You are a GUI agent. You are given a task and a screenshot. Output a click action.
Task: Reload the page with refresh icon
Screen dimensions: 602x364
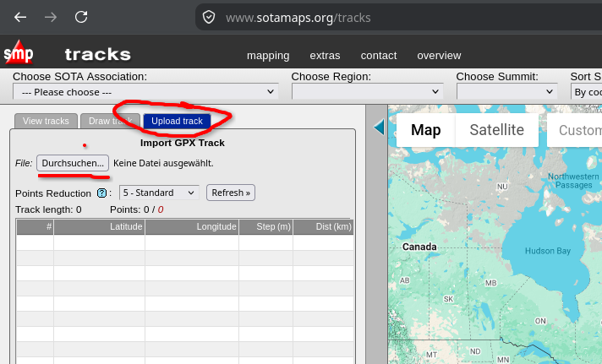click(x=81, y=17)
